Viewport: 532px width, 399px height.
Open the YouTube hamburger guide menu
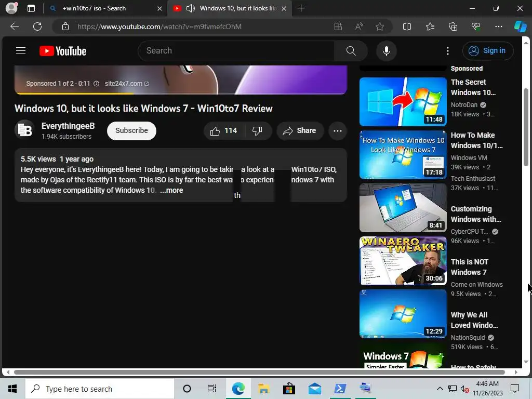click(21, 51)
